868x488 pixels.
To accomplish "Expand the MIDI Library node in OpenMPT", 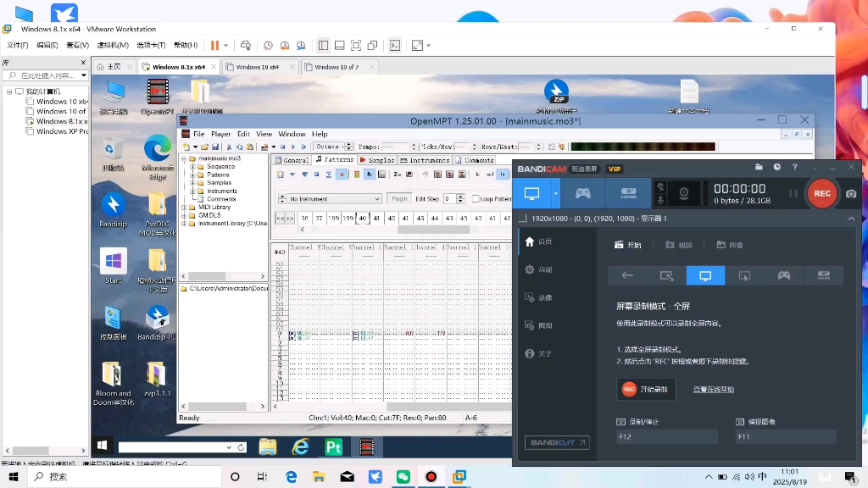I will [x=184, y=207].
